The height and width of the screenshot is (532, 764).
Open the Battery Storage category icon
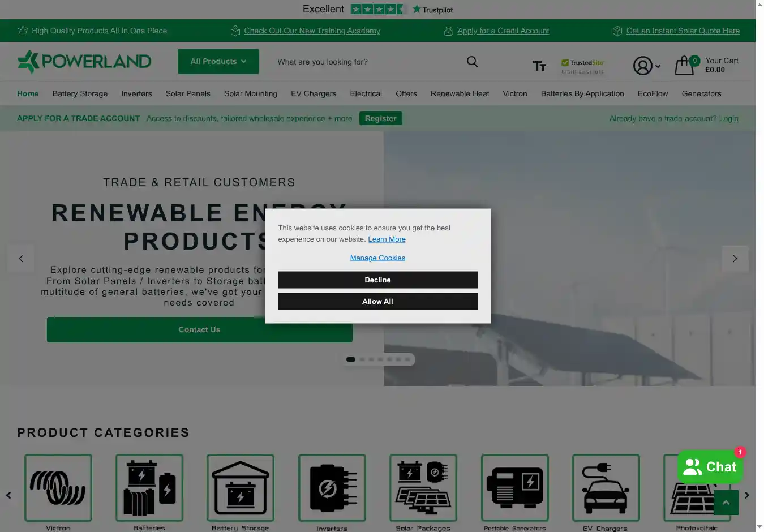pyautogui.click(x=241, y=487)
